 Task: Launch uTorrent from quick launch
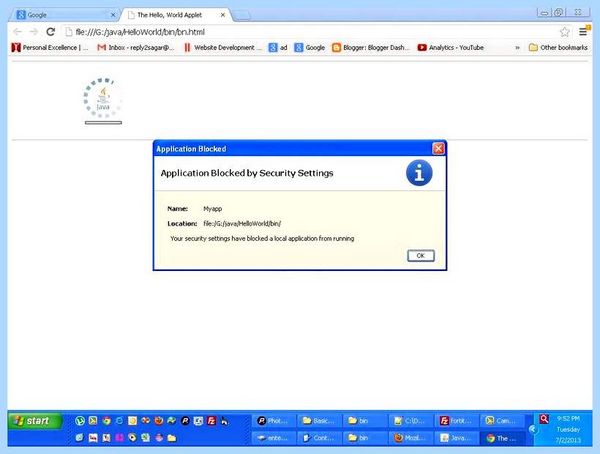tap(80, 421)
